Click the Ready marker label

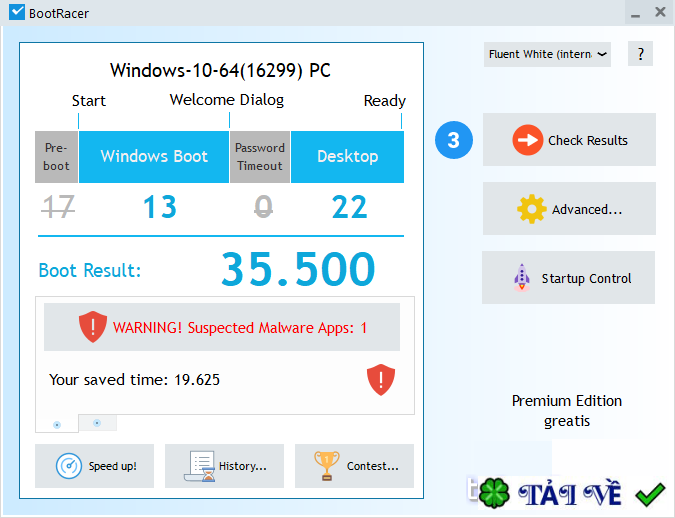(x=384, y=101)
